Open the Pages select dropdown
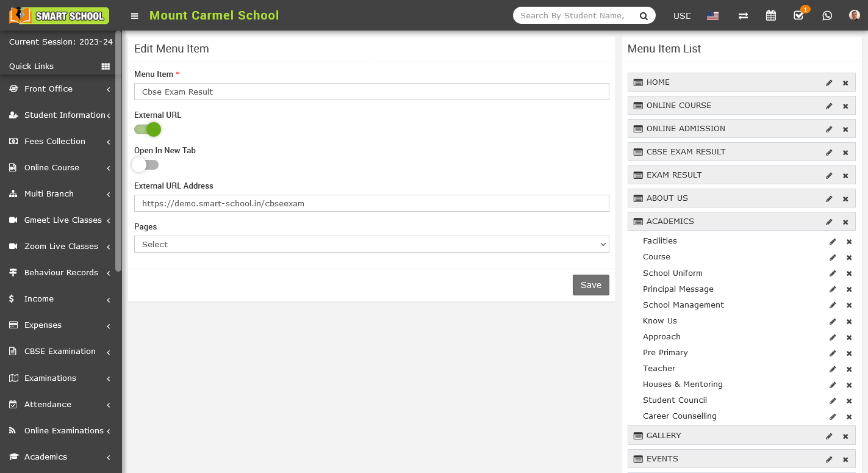 click(371, 244)
